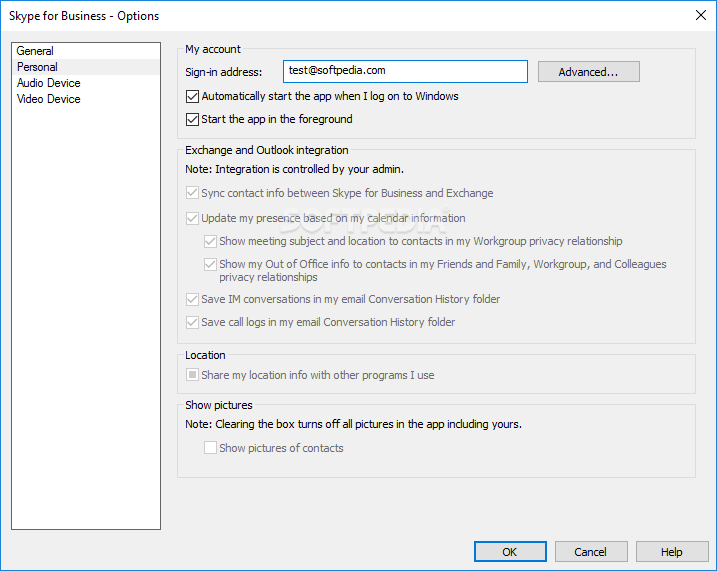Click the 'Note: Integration is controlled by your admin.' text
The width and height of the screenshot is (717, 571).
294,169
